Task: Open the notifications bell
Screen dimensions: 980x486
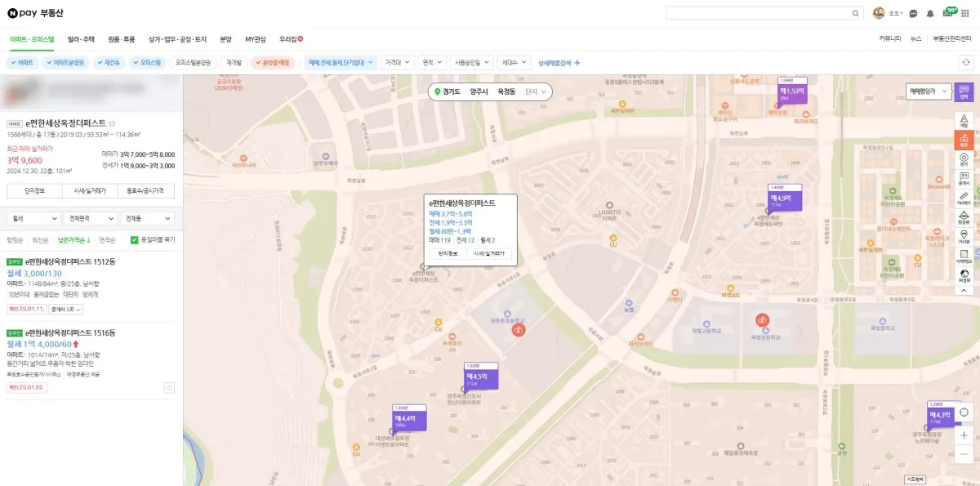Action: click(929, 13)
